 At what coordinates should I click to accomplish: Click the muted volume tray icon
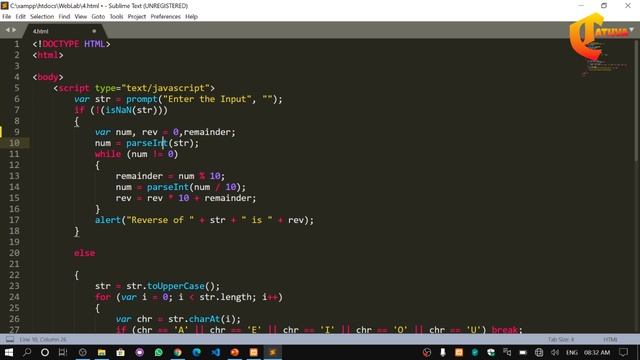[x=555, y=352]
